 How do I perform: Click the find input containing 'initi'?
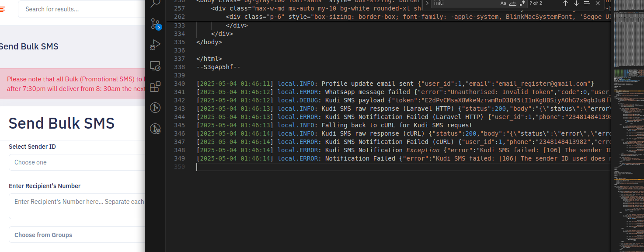pos(465,3)
